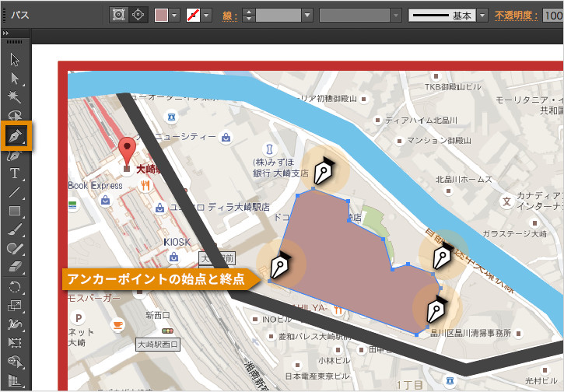Click the マンション御殿山 map label

click(439, 140)
